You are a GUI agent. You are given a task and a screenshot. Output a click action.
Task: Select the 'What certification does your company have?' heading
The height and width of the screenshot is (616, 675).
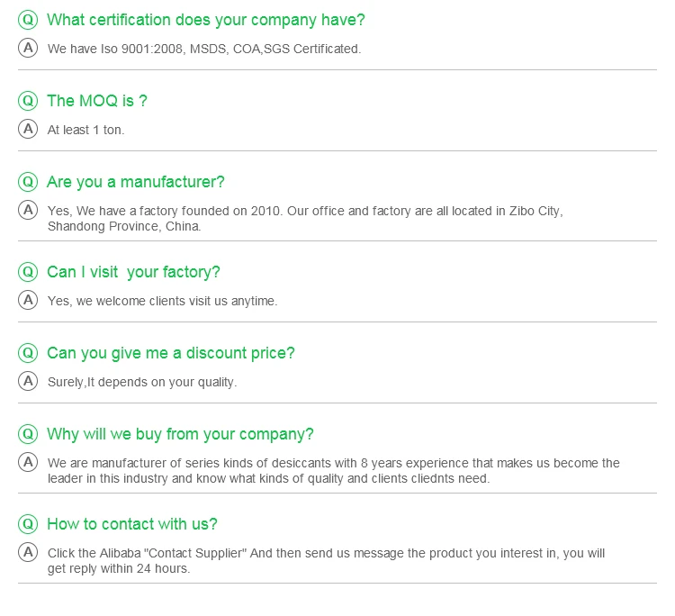tap(206, 20)
